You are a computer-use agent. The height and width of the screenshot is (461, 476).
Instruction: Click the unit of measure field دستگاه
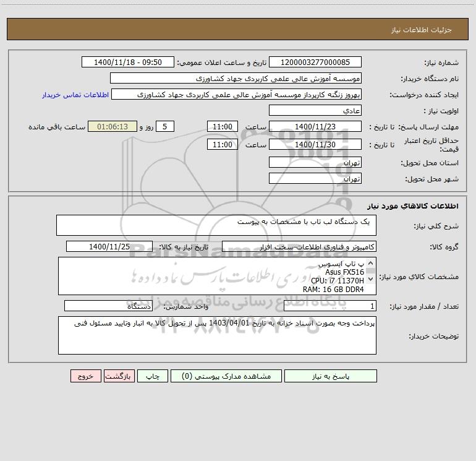(x=108, y=306)
